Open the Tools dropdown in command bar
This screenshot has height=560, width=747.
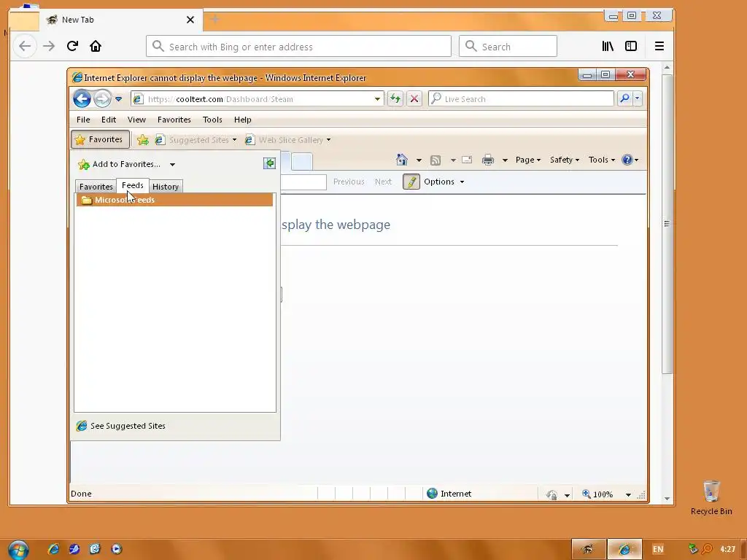coord(602,160)
